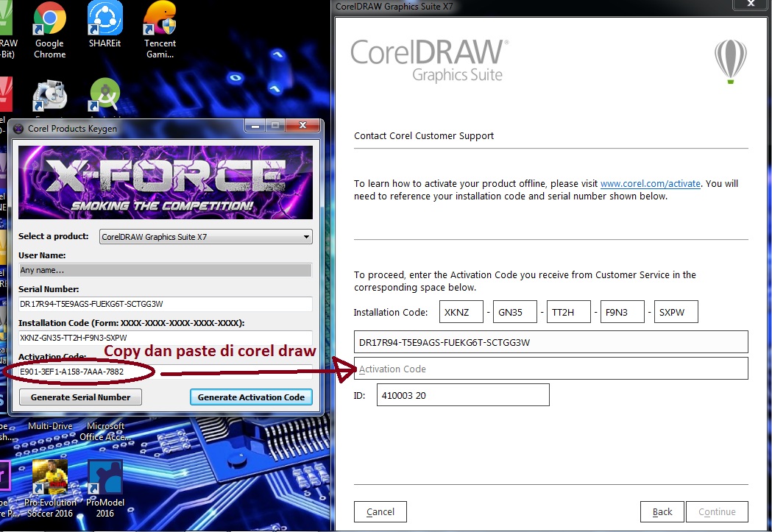Open Android Studio desktop icon
772x532 pixels.
105,94
